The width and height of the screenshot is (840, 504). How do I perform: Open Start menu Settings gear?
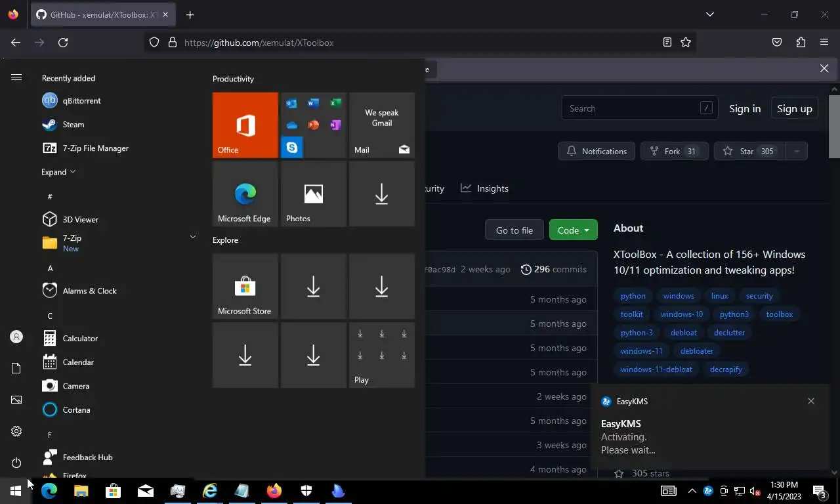click(16, 431)
